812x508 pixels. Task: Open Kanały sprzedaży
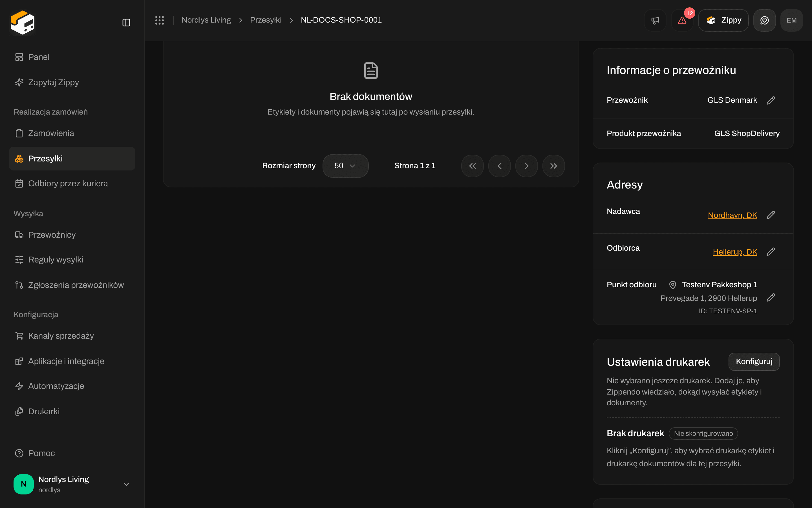tap(72, 336)
